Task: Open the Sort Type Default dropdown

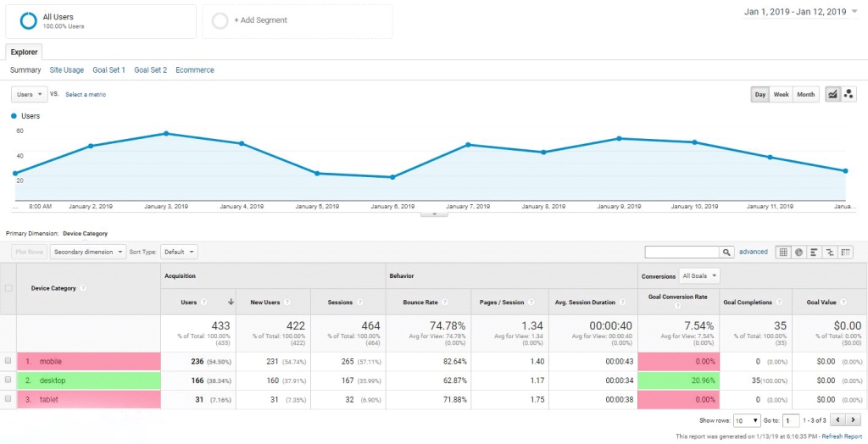Action: pos(179,252)
